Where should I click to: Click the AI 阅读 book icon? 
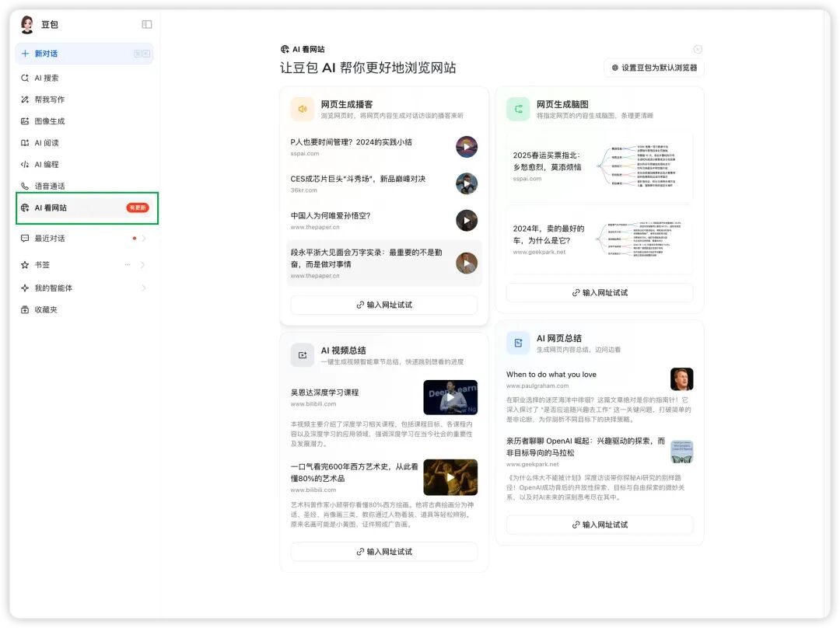[25, 143]
